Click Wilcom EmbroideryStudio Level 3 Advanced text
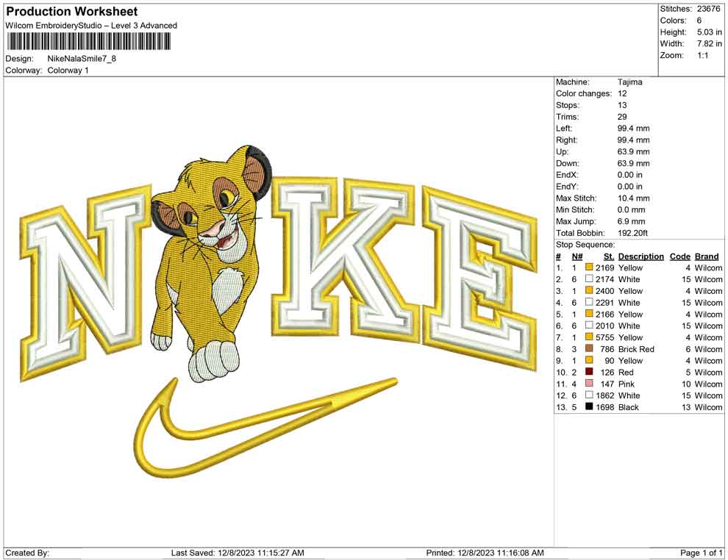Screen dimensions: 728x560 coord(91,26)
